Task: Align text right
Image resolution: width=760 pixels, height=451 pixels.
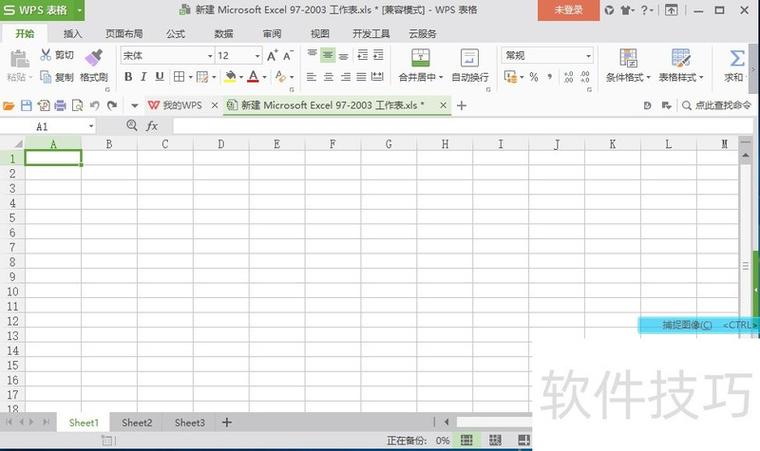Action: (345, 77)
